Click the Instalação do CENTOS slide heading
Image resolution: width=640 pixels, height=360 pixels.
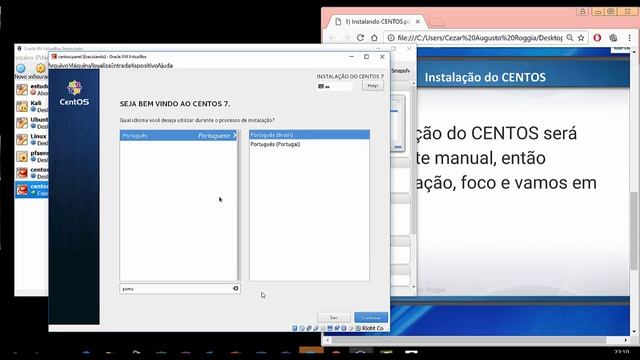tap(485, 77)
